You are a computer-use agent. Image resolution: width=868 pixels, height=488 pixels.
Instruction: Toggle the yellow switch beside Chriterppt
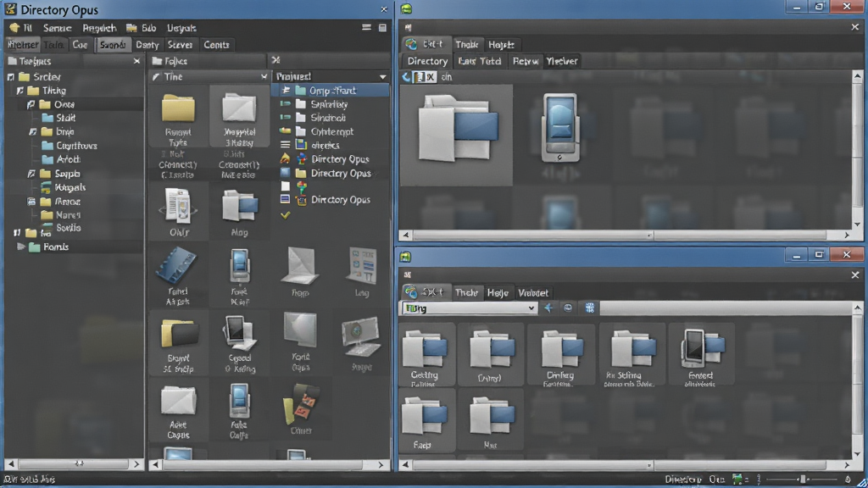285,131
